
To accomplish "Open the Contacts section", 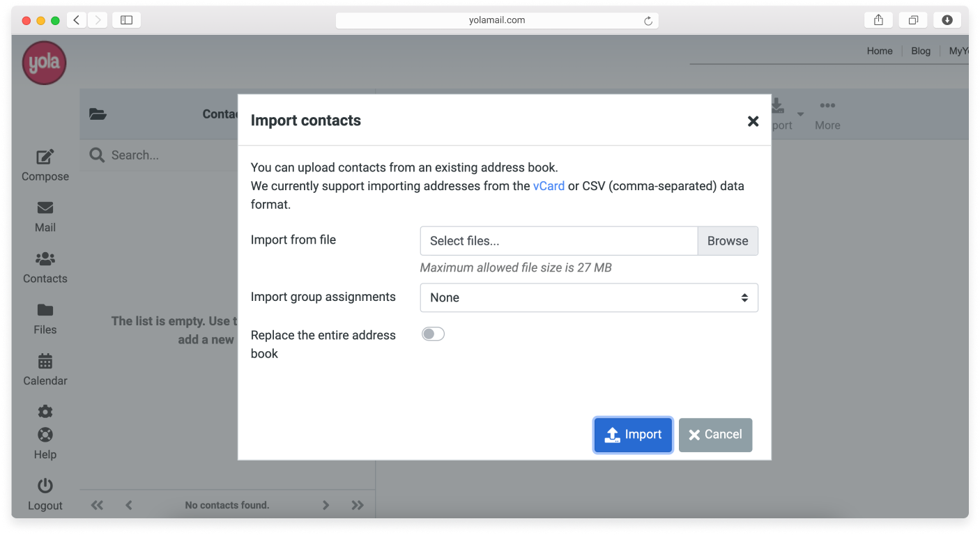I will (x=45, y=268).
